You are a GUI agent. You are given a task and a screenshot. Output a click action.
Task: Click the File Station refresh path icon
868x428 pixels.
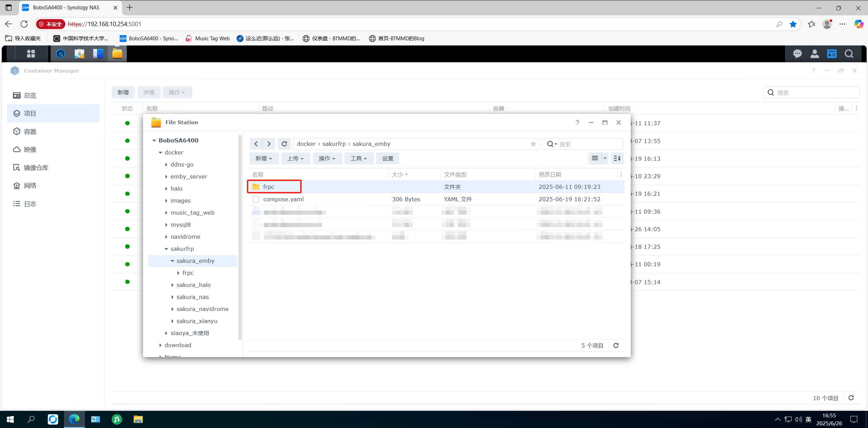coord(284,144)
